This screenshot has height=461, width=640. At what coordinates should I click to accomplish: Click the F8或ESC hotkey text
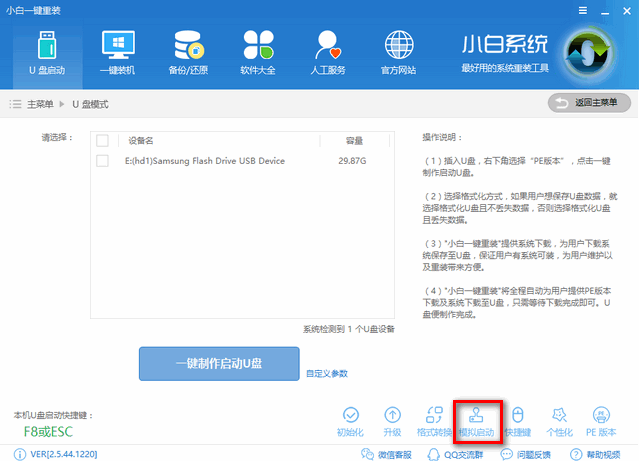tap(48, 432)
